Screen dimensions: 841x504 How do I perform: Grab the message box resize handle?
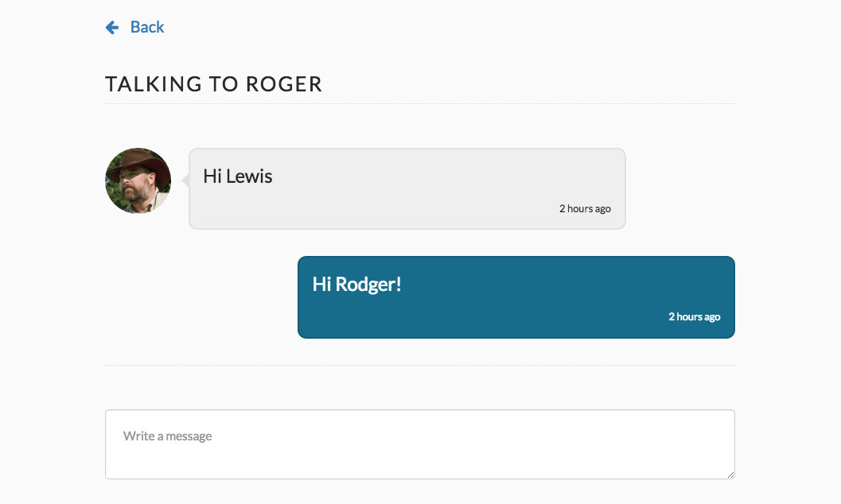[x=730, y=475]
